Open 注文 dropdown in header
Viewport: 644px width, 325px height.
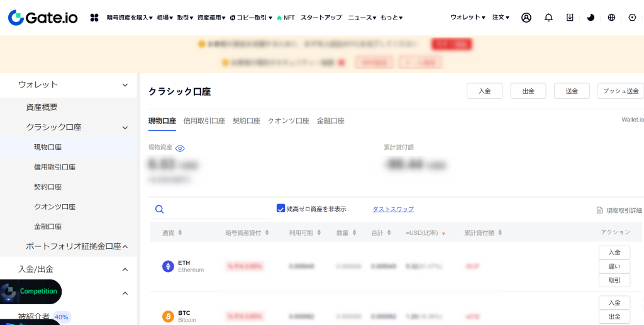(x=501, y=17)
